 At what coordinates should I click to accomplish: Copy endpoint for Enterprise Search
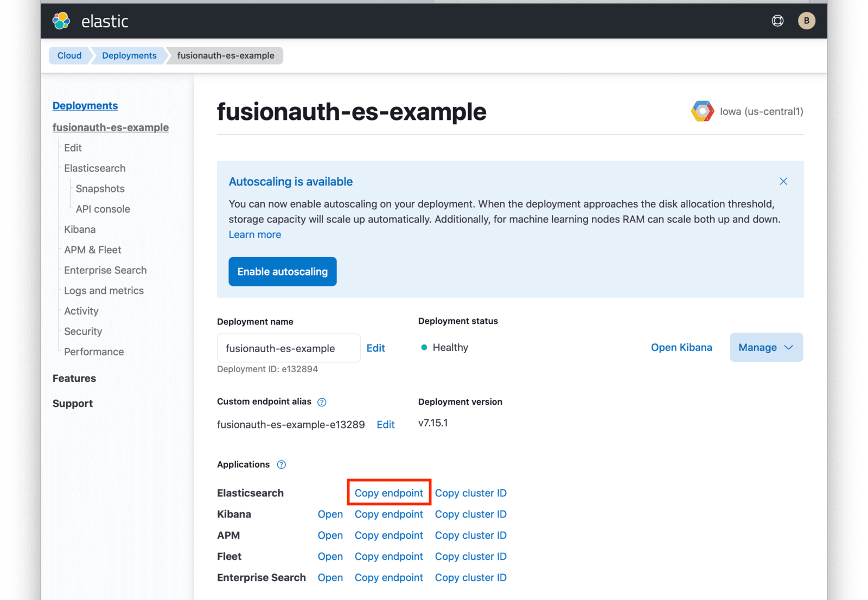(389, 577)
